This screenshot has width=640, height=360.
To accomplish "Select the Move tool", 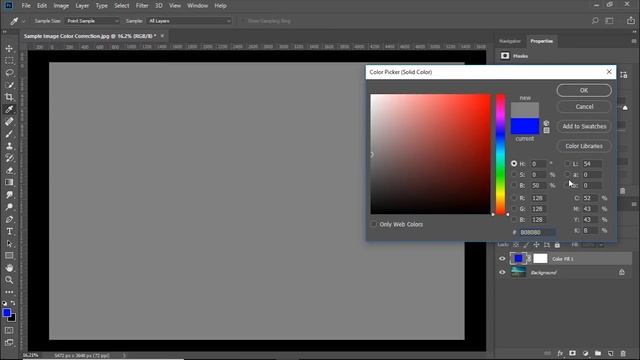I will tap(9, 49).
